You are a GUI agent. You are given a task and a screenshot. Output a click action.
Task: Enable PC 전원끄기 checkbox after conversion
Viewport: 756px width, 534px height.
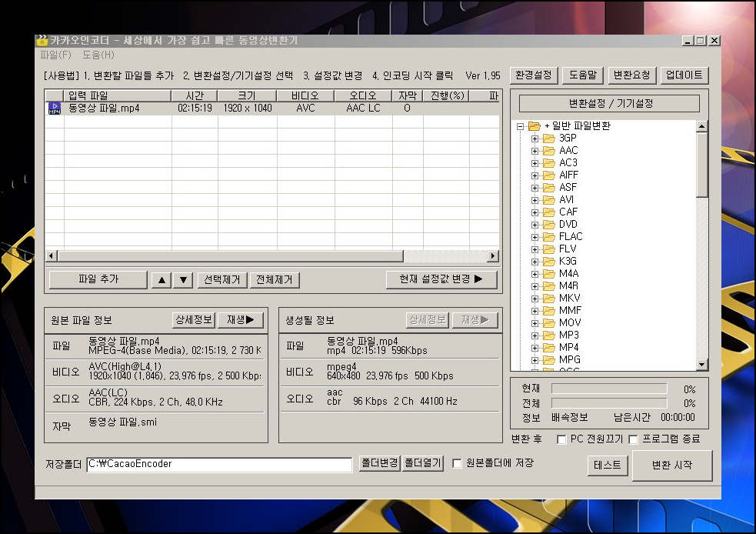click(x=561, y=439)
